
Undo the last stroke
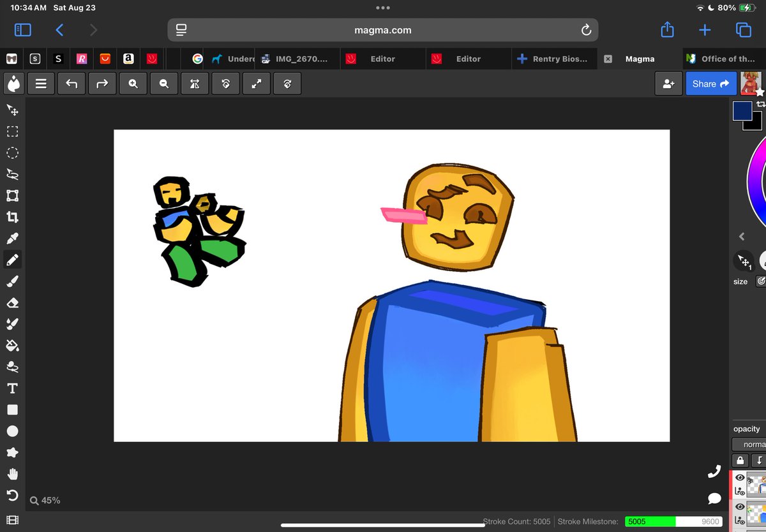pos(71,84)
